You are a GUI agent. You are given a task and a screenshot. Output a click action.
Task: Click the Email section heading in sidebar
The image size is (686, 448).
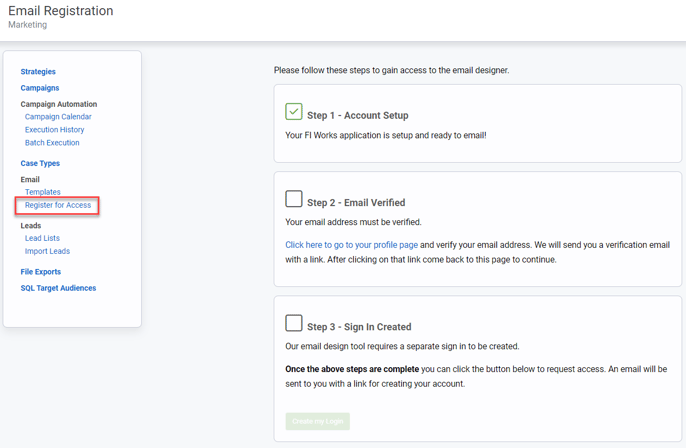(x=30, y=179)
